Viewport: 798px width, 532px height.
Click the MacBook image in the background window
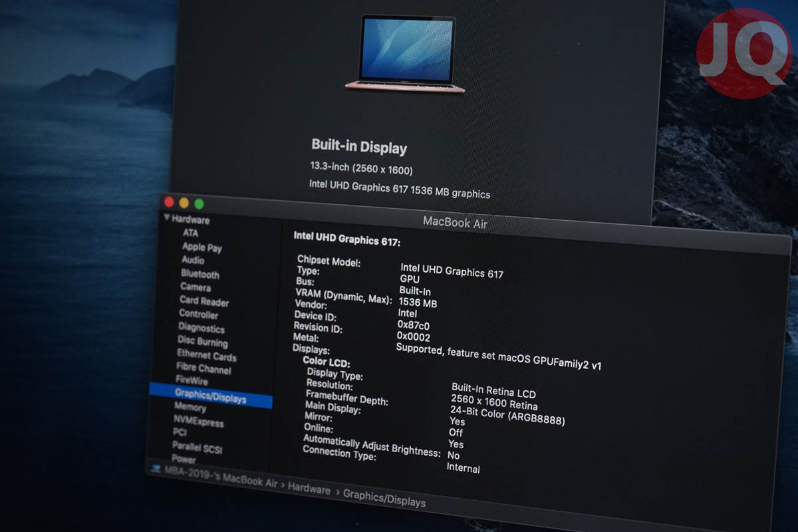point(405,55)
